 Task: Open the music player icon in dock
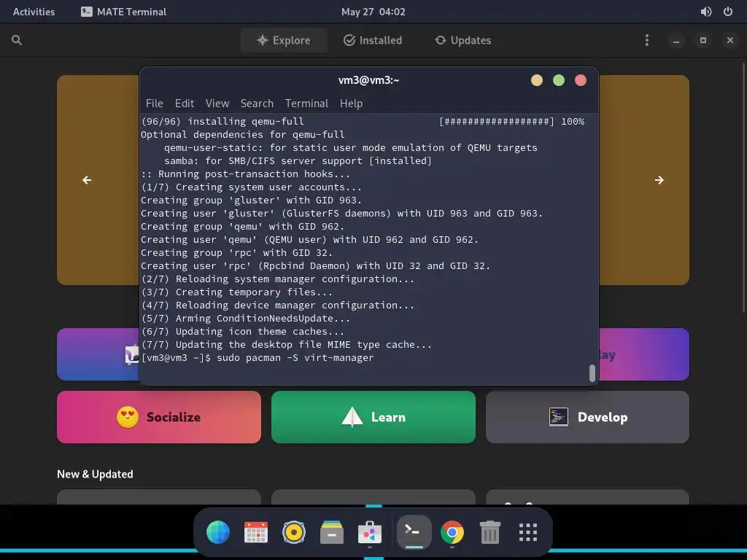tap(294, 532)
